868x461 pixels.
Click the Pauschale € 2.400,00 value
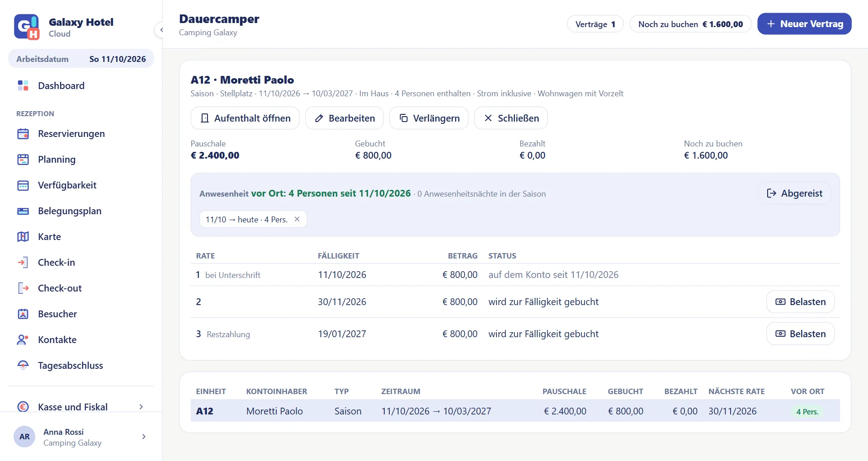coord(215,155)
